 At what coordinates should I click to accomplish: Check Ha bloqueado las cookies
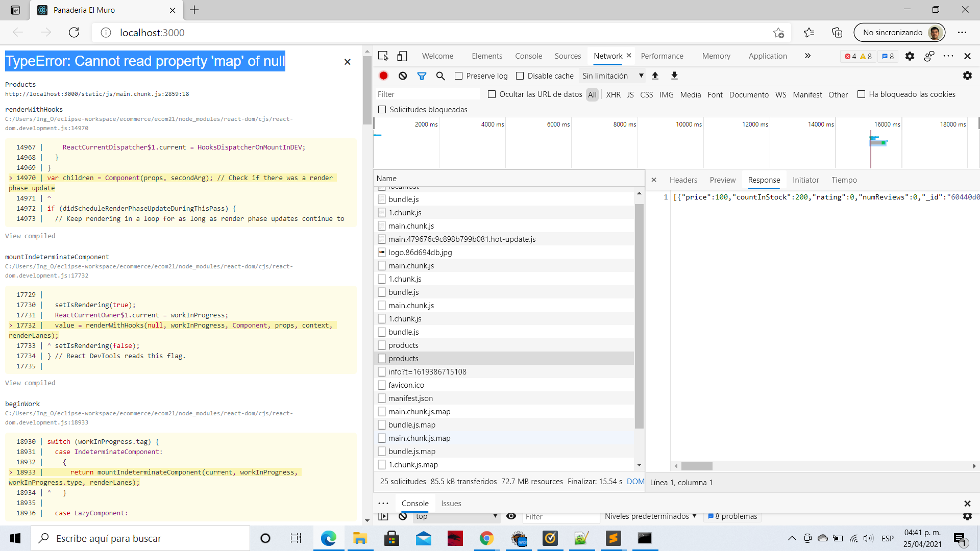861,94
